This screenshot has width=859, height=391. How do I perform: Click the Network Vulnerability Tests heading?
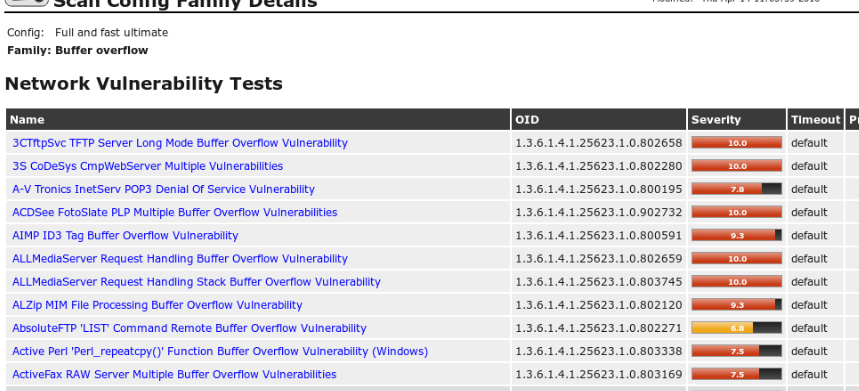pos(144,84)
